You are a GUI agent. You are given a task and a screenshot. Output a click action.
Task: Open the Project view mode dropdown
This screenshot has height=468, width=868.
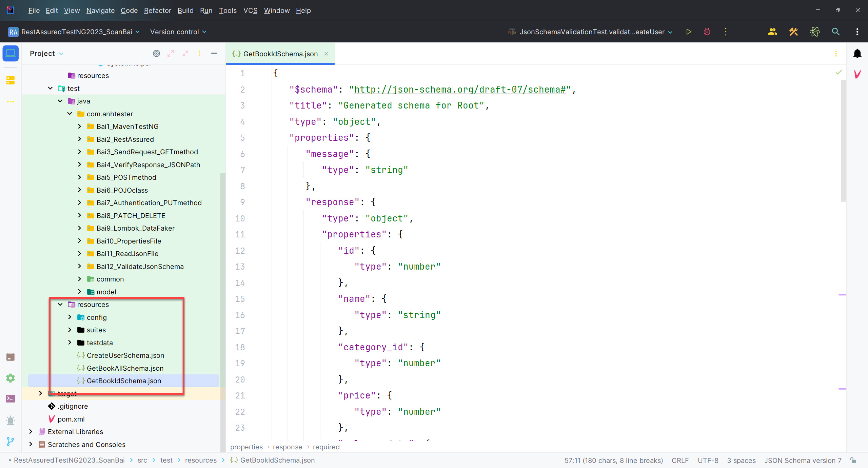pos(47,53)
